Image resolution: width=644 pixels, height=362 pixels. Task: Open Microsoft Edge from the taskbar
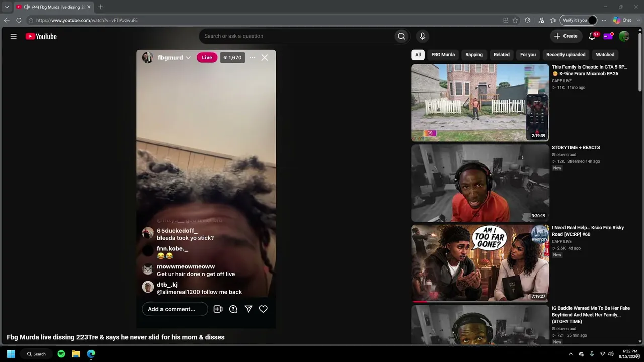coord(91,354)
